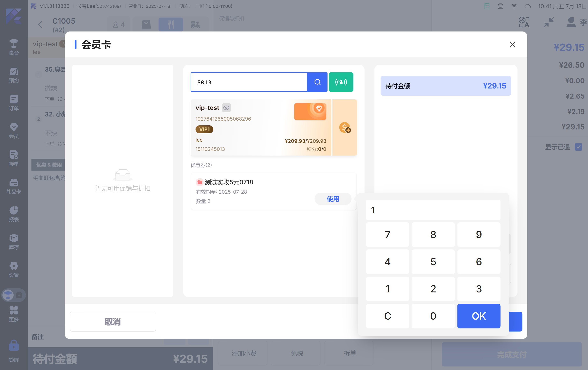Select the vip-test member card
The image size is (588, 370).
261,128
